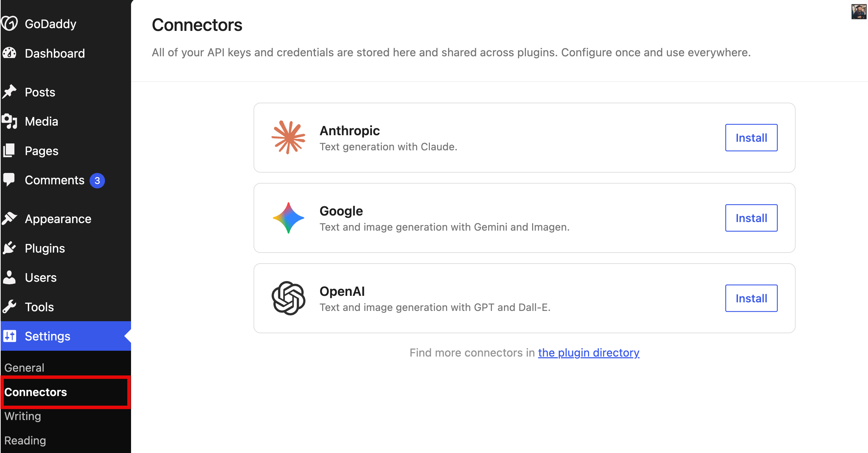Install the Google connector
This screenshot has width=868, height=453.
pyautogui.click(x=751, y=218)
